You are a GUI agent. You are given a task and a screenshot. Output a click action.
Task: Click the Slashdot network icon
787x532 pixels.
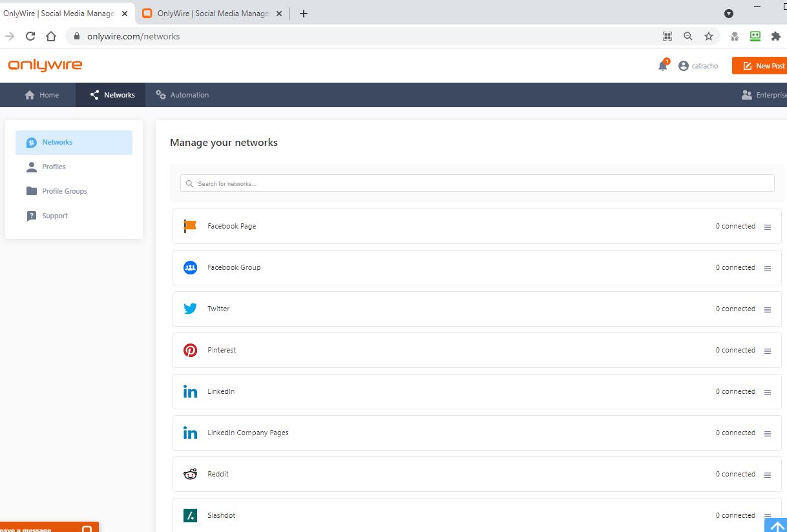pyautogui.click(x=190, y=515)
